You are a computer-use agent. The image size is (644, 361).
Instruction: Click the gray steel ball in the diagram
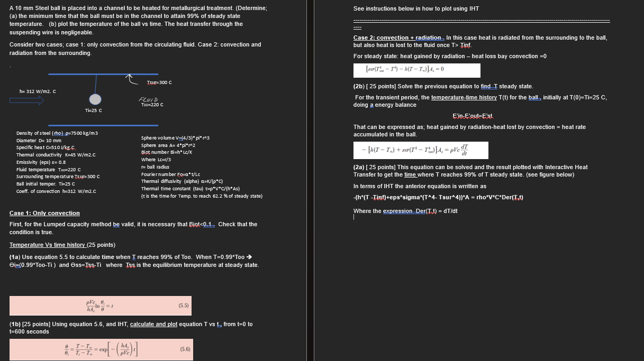pos(95,100)
